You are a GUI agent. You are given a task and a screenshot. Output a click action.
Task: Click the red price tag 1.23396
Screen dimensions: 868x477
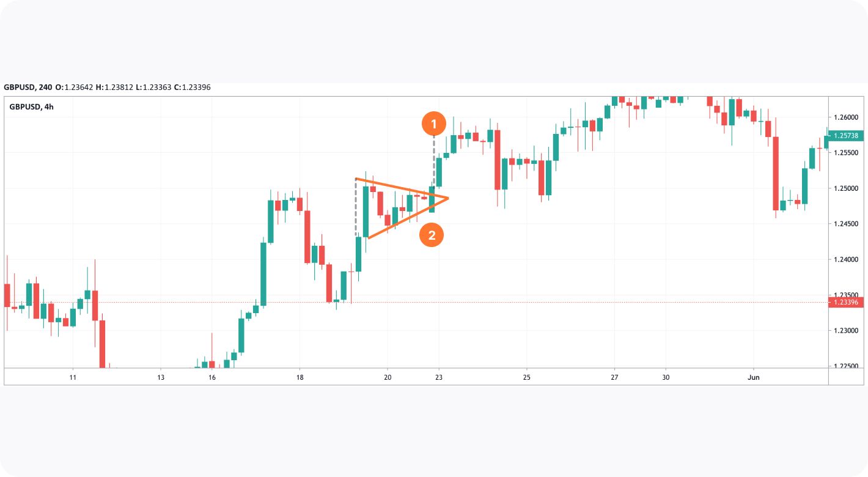click(x=847, y=302)
